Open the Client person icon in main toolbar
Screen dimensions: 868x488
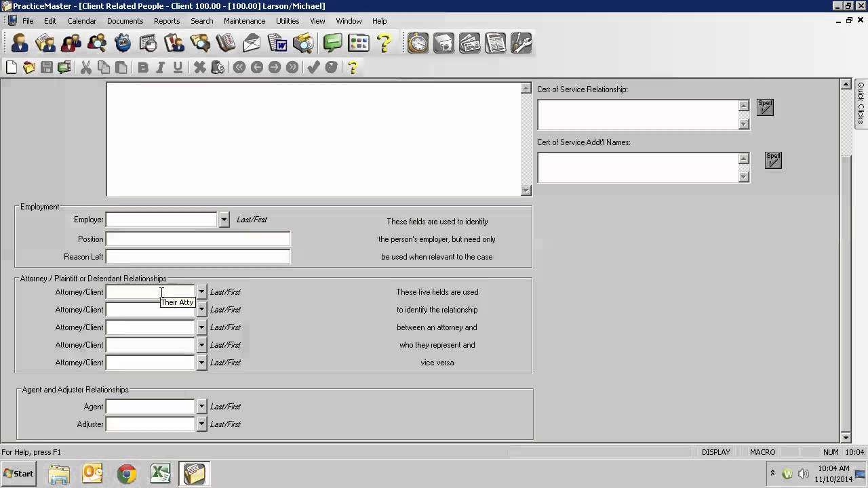(x=20, y=43)
